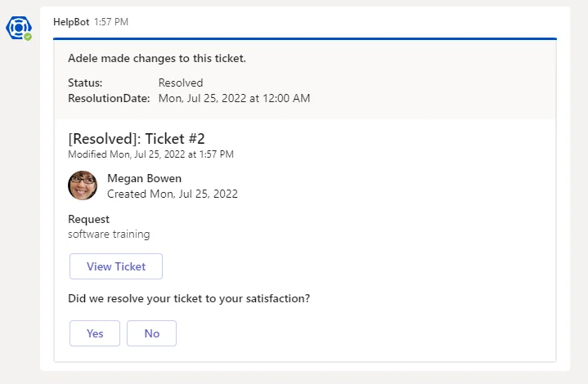The height and width of the screenshot is (384, 588).
Task: Select the "[Resolved]: Ticket #2" title
Action: click(x=137, y=139)
